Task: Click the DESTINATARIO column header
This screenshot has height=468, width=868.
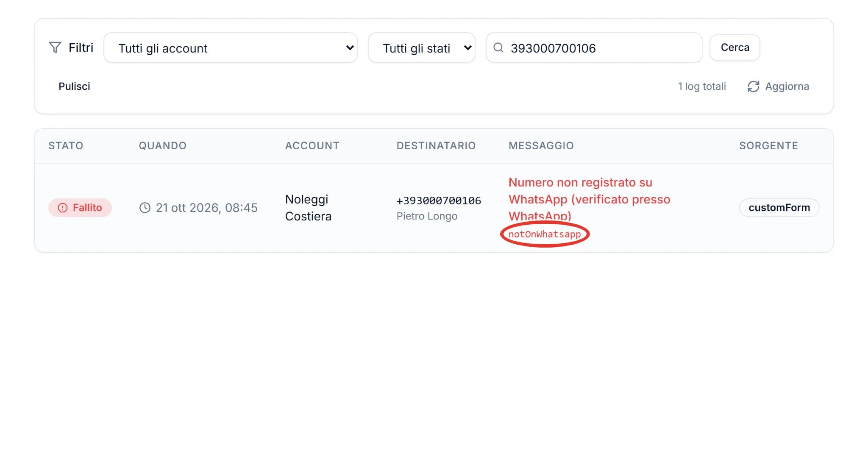Action: tap(436, 146)
